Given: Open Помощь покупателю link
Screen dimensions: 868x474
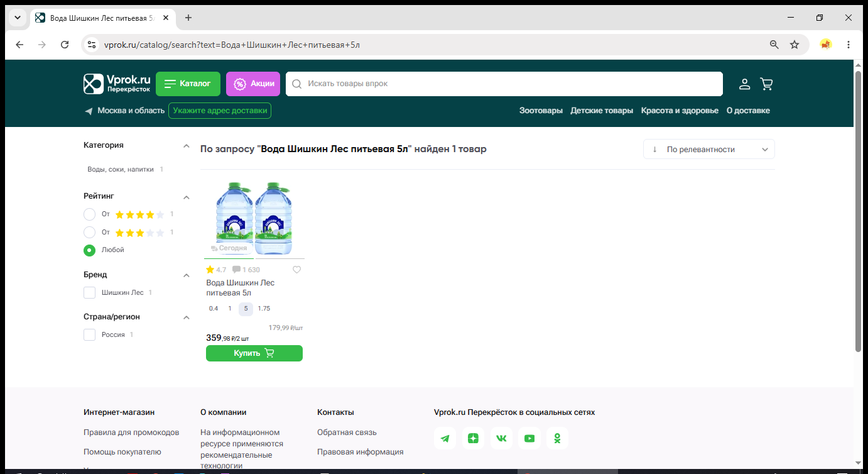Looking at the screenshot, I should coord(122,452).
